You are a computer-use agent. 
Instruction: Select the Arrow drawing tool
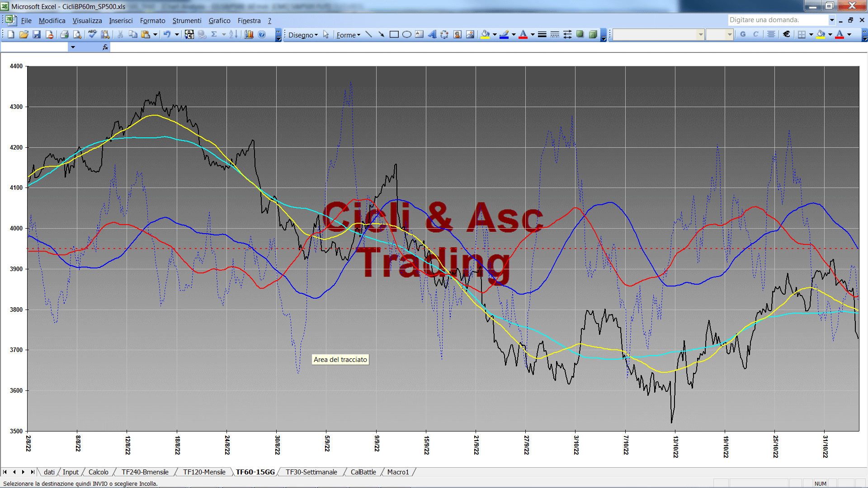[381, 34]
